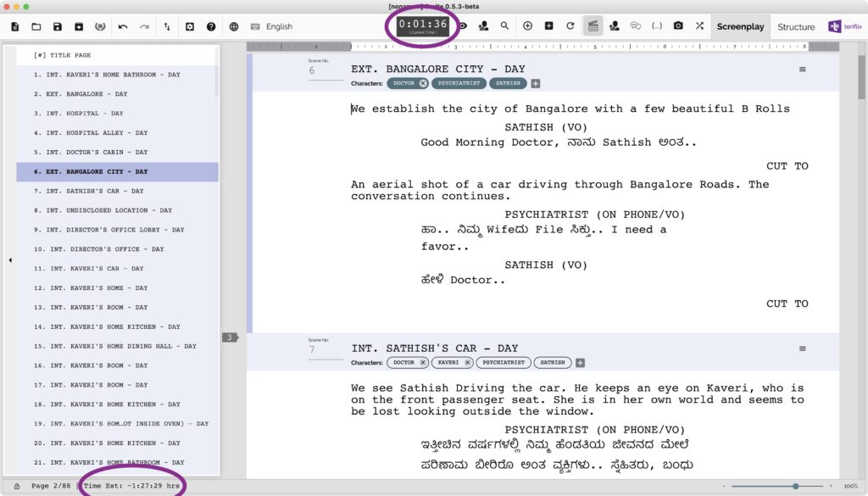Screen dimensions: 868x496
Task: Collapse the scene list side panel arrow
Action: point(10,260)
